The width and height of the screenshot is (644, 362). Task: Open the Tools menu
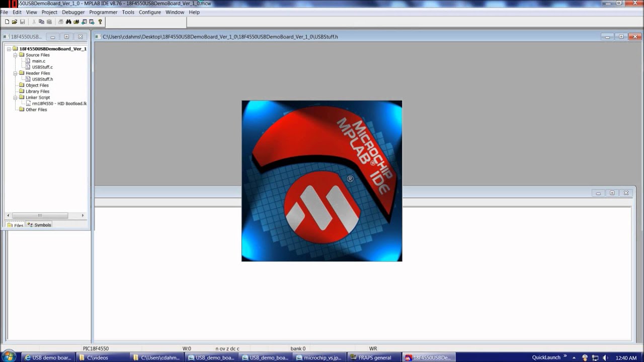click(x=128, y=12)
